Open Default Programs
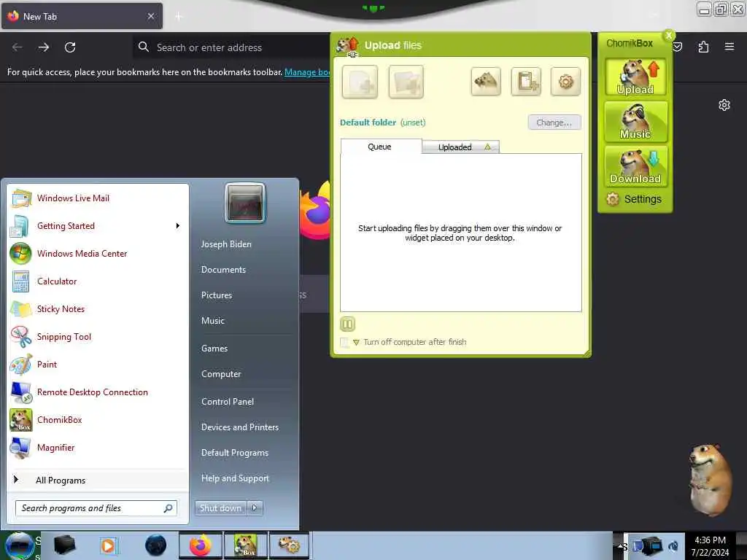747x560 pixels. (x=235, y=453)
